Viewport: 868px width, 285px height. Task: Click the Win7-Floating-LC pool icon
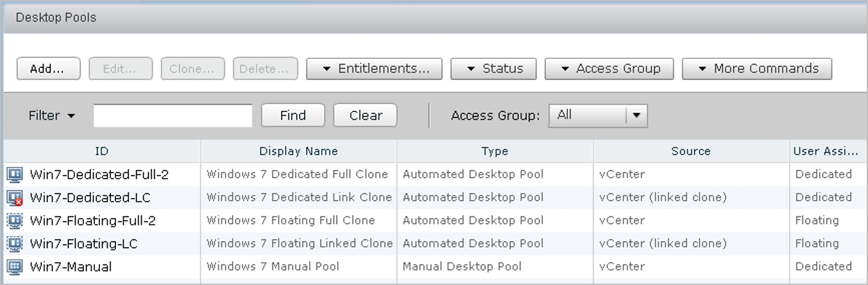[x=15, y=243]
